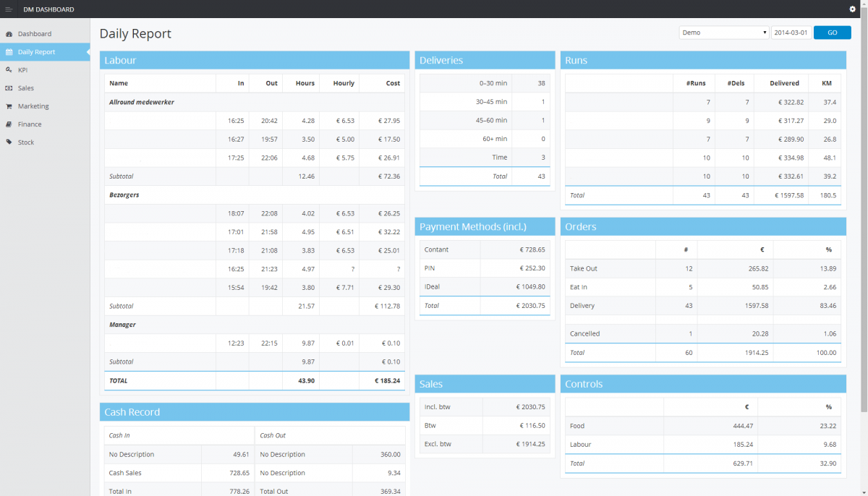
Task: Go to the Finance sidebar label
Action: pyautogui.click(x=30, y=124)
